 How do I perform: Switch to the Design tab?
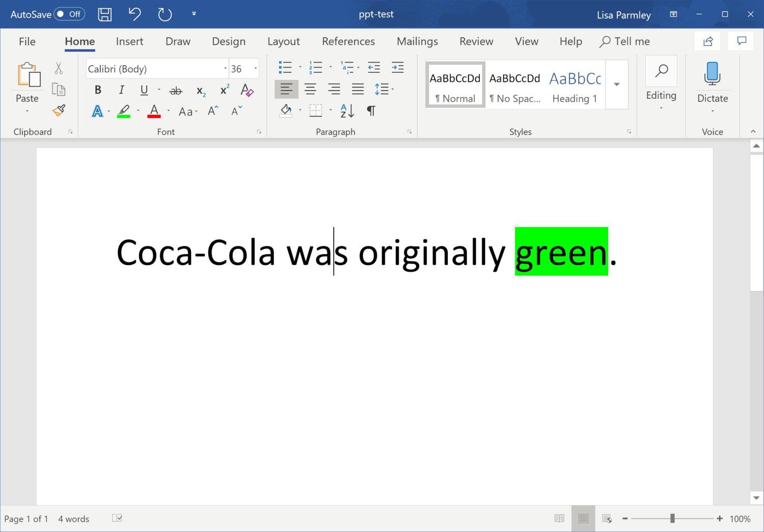[229, 42]
